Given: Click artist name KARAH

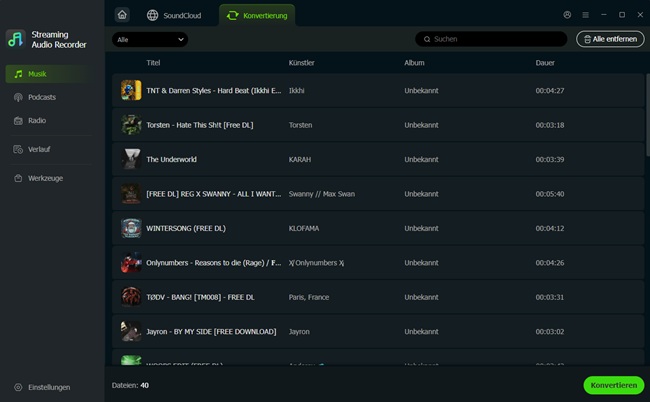Looking at the screenshot, I should [300, 159].
